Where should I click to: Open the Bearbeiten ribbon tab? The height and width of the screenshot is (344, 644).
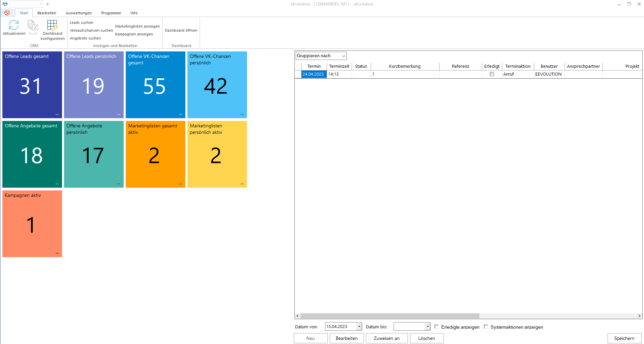pos(47,13)
